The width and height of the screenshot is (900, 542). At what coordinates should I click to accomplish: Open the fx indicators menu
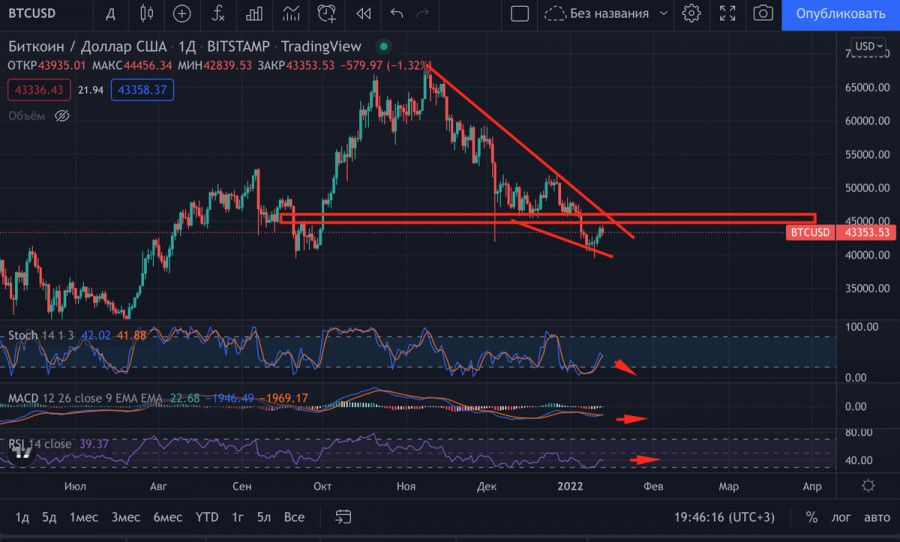tap(218, 13)
